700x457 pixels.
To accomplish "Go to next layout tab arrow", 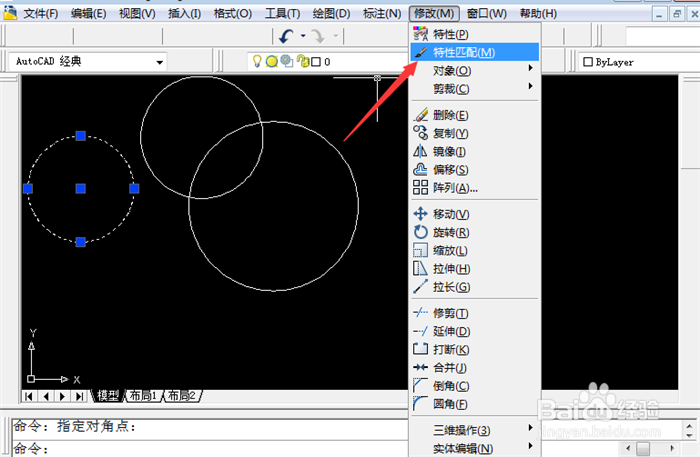I will tap(62, 396).
